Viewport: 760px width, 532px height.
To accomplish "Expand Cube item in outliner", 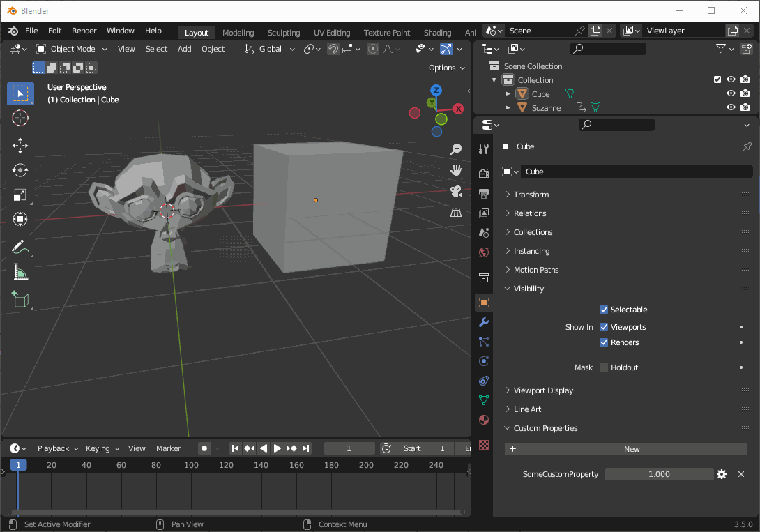I will pos(508,94).
